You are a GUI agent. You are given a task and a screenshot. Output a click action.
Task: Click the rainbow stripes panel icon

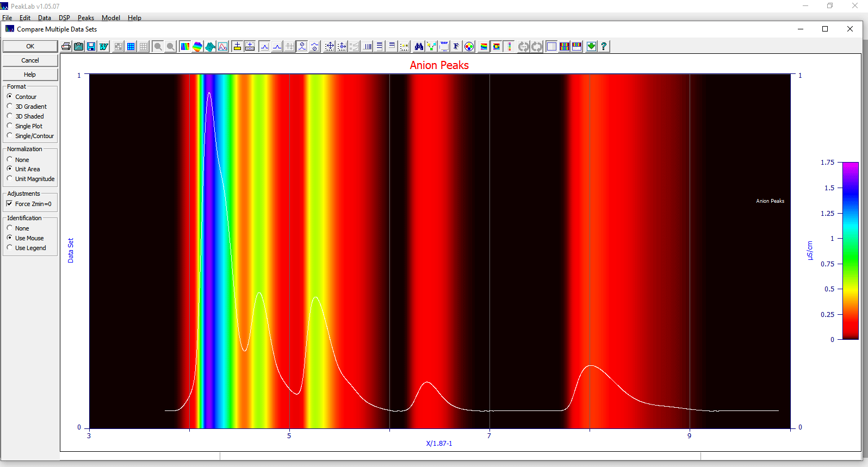coord(565,46)
